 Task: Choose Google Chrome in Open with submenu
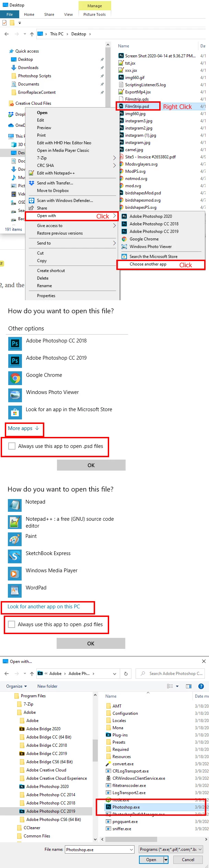(x=144, y=239)
